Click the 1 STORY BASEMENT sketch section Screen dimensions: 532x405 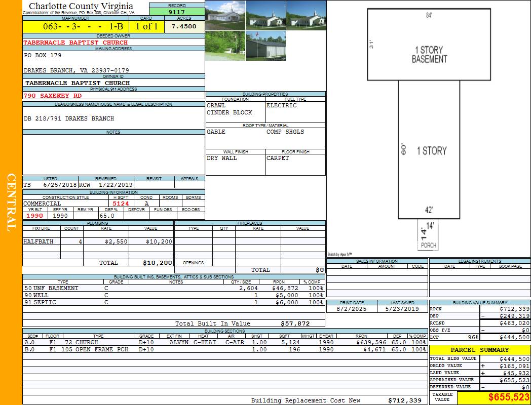[x=429, y=54]
